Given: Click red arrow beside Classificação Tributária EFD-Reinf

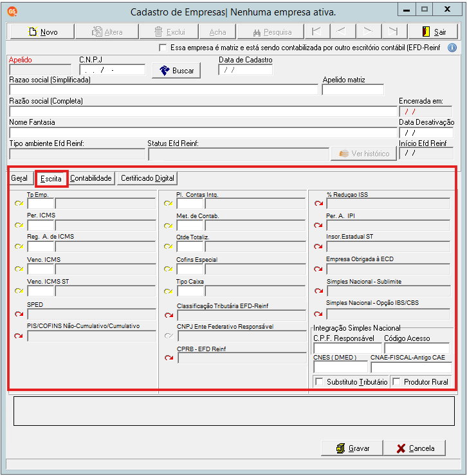Looking at the screenshot, I should (169, 315).
